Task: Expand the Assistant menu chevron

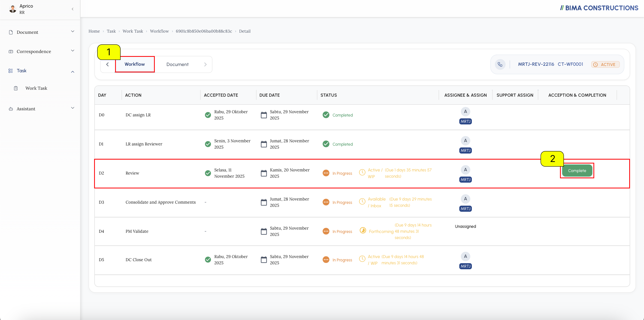Action: [x=73, y=108]
